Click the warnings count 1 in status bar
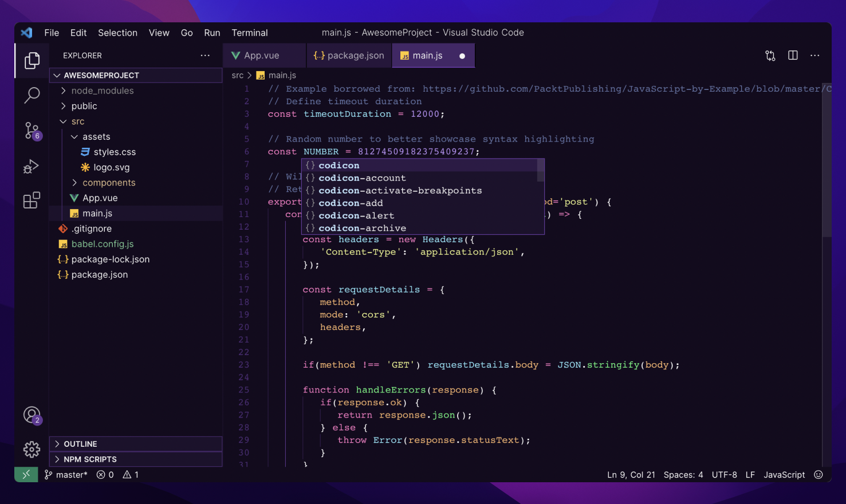 (x=131, y=475)
